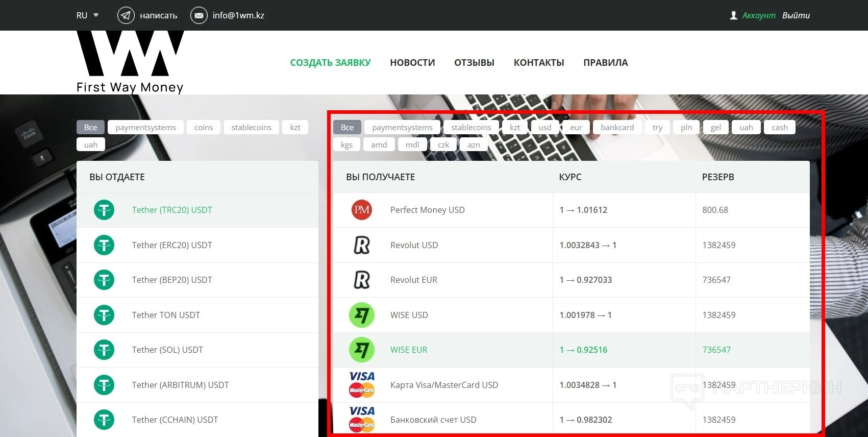This screenshot has height=437, width=868.
Task: Filter receive currencies by stablecoins
Action: 471,127
